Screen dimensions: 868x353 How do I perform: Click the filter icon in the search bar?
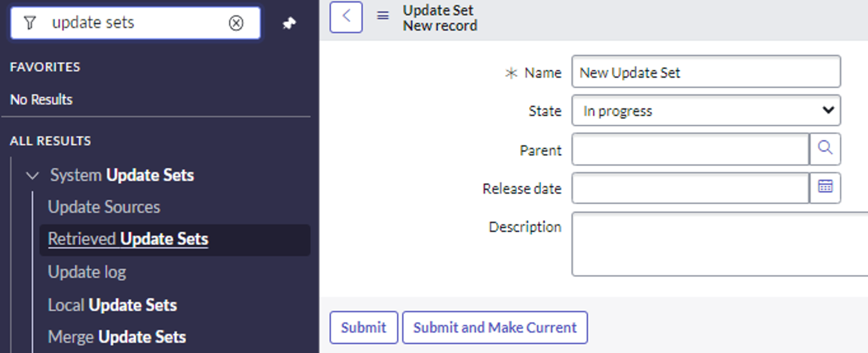point(29,23)
